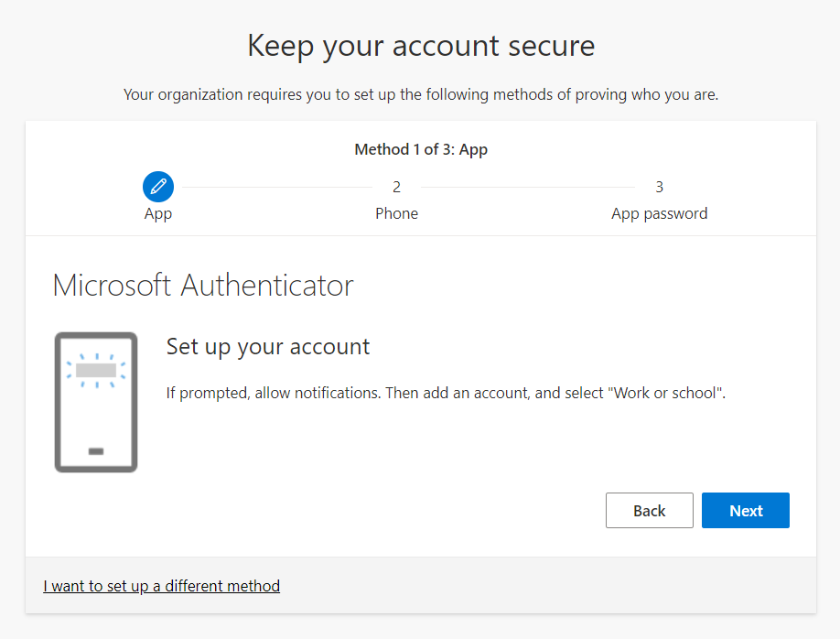Click the home button on phone illustration

(x=96, y=451)
